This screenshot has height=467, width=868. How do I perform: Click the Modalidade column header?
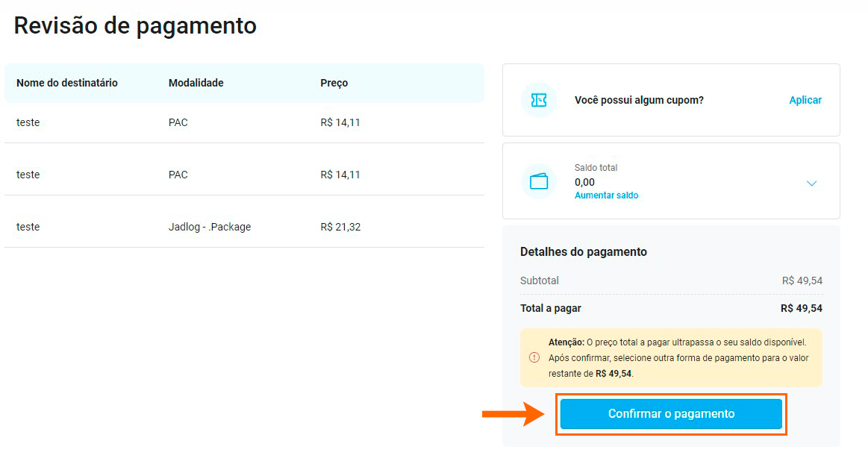[196, 83]
